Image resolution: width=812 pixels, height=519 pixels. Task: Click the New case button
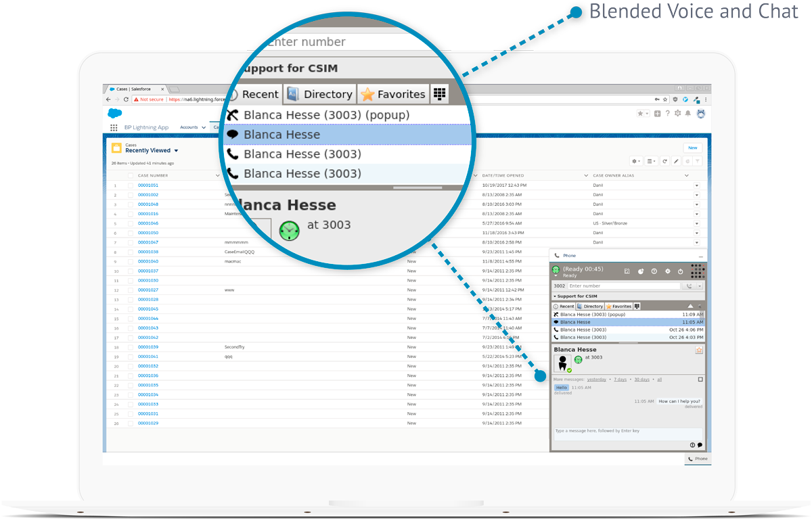point(692,148)
